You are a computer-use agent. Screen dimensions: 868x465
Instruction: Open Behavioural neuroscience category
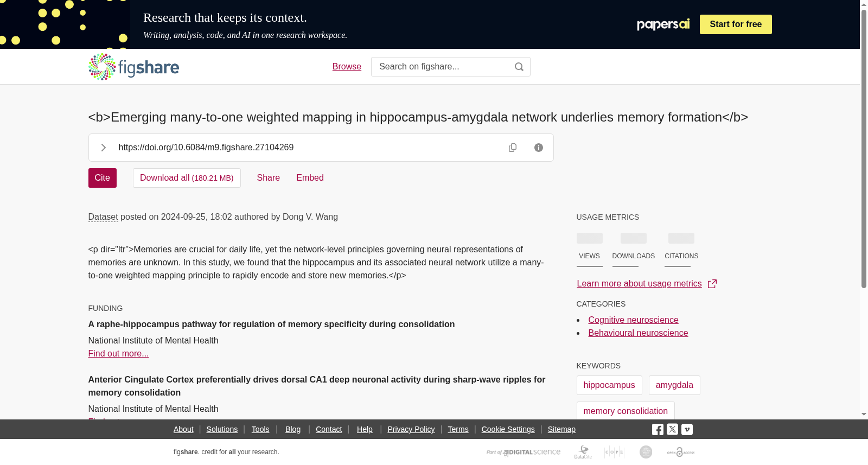pos(638,333)
